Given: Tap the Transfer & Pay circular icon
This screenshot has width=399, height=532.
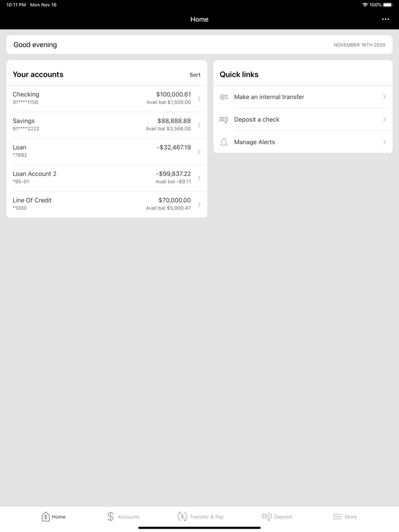Looking at the screenshot, I should [182, 517].
